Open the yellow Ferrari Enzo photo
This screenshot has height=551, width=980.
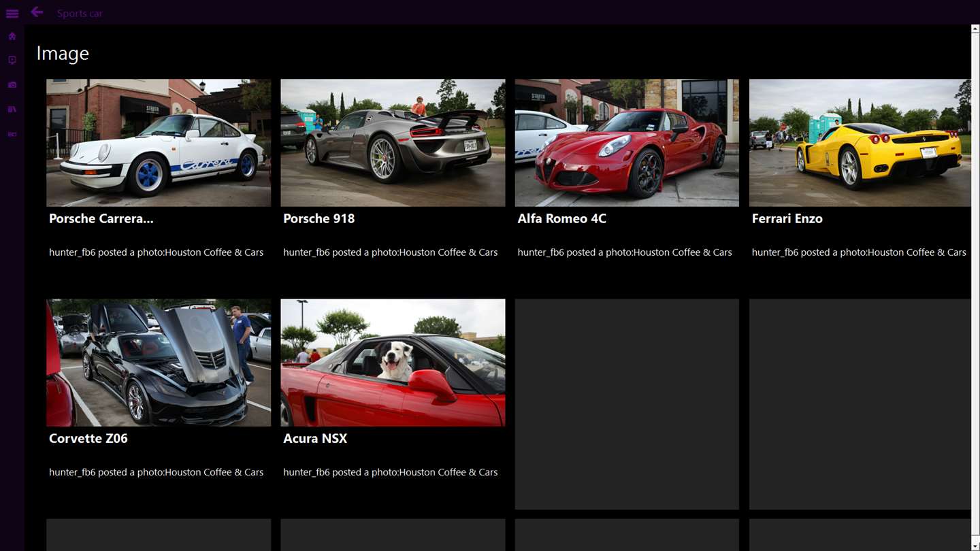point(860,143)
